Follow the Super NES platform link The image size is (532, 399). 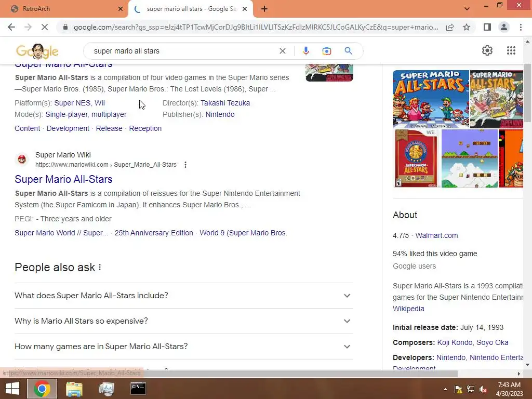72,103
